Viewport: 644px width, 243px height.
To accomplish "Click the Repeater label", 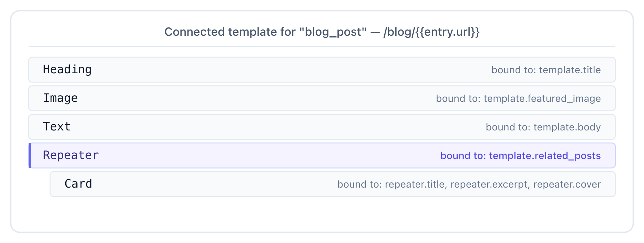I will 71,155.
